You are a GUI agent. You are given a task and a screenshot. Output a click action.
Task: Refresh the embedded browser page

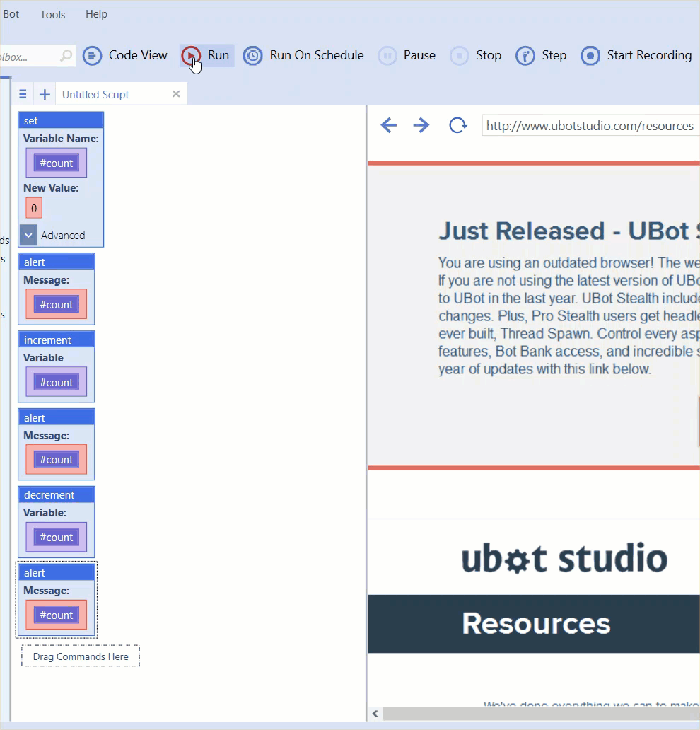(457, 125)
